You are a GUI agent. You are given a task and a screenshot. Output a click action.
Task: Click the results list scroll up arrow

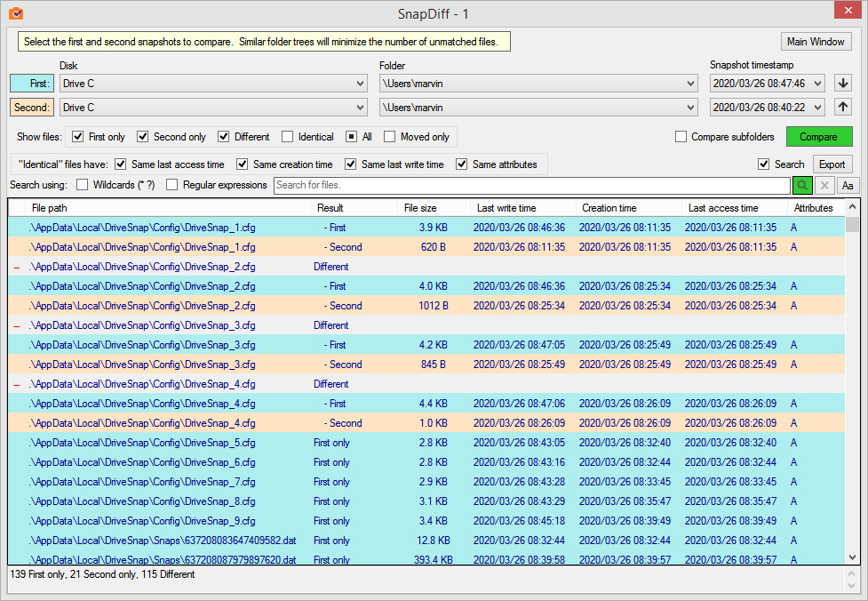[852, 206]
